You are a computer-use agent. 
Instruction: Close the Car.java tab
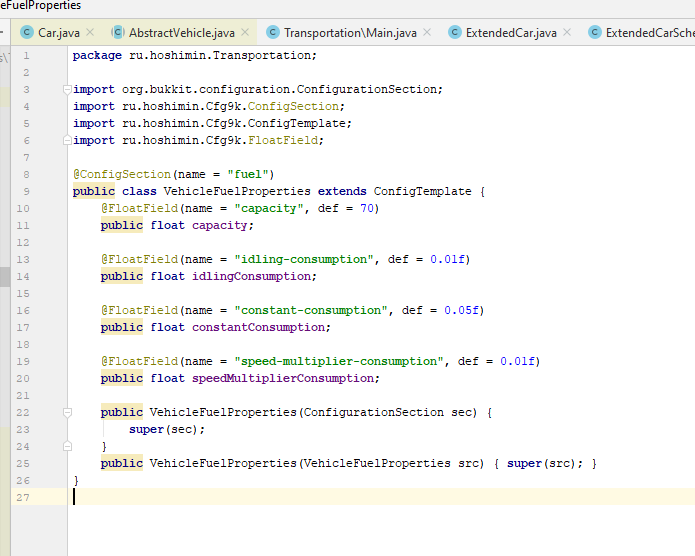[x=91, y=33]
